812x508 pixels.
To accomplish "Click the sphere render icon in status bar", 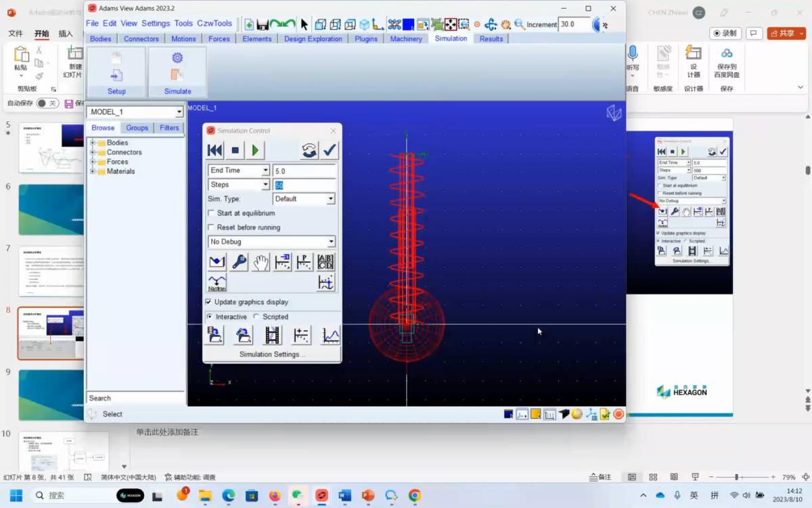I will tap(577, 414).
